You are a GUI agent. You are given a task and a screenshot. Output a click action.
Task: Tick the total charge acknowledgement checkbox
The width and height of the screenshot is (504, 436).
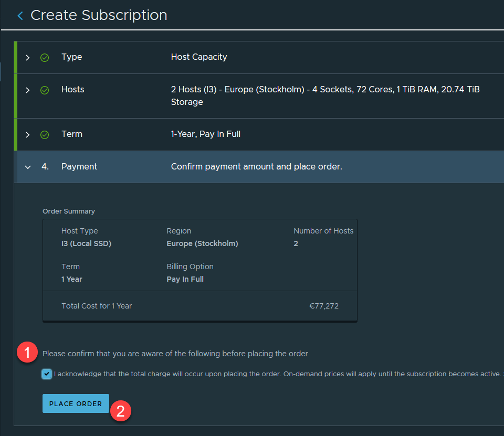(47, 374)
